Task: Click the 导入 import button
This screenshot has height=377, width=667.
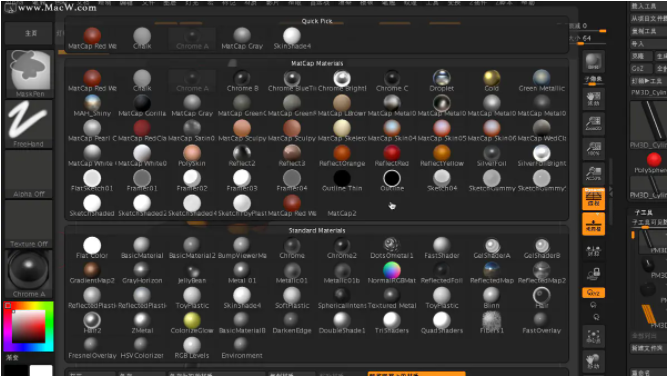Action: click(648, 44)
